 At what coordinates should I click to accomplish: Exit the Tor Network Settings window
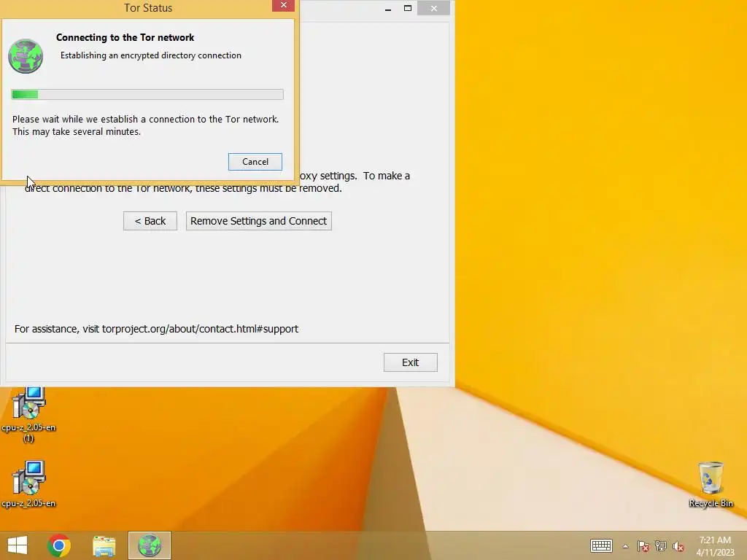[410, 362]
